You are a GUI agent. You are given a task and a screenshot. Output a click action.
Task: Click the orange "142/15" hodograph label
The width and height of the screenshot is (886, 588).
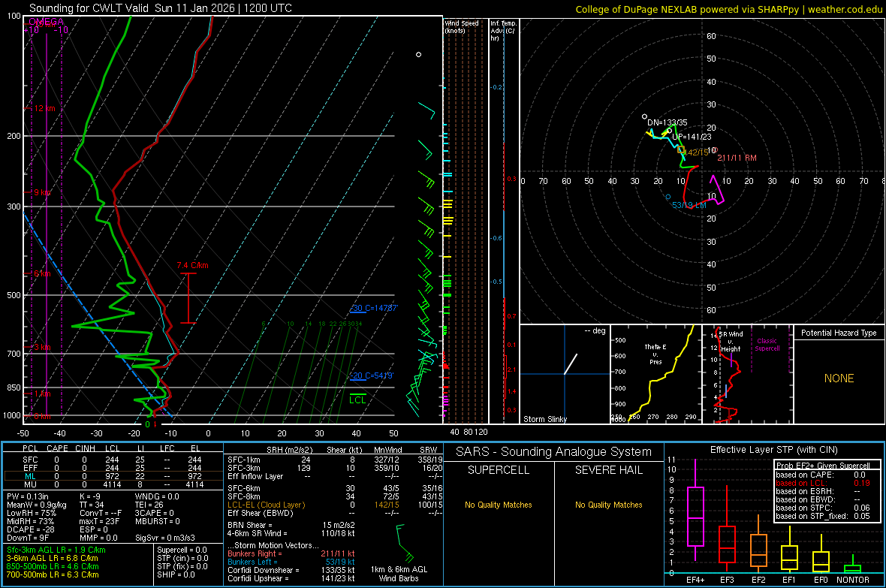tap(696, 152)
